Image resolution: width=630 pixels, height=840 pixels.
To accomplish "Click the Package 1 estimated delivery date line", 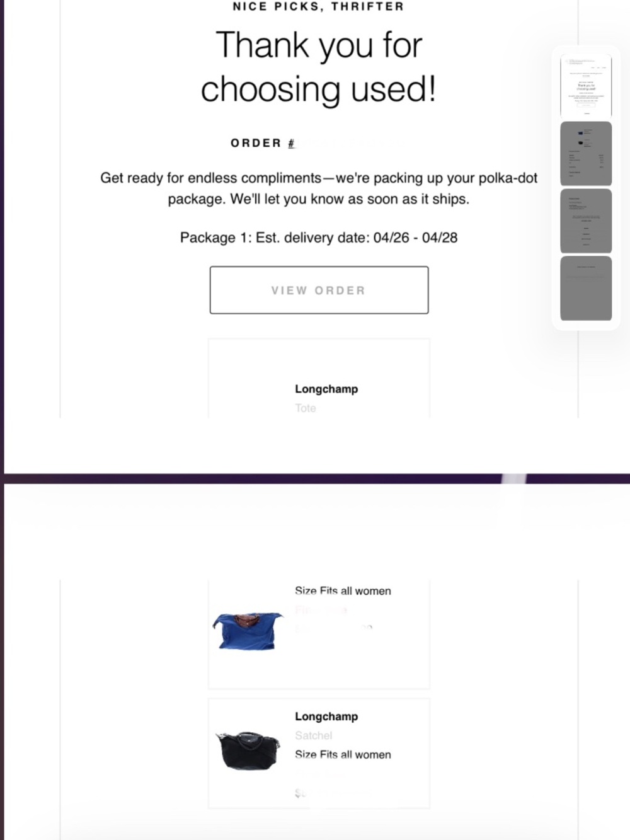I will click(319, 238).
